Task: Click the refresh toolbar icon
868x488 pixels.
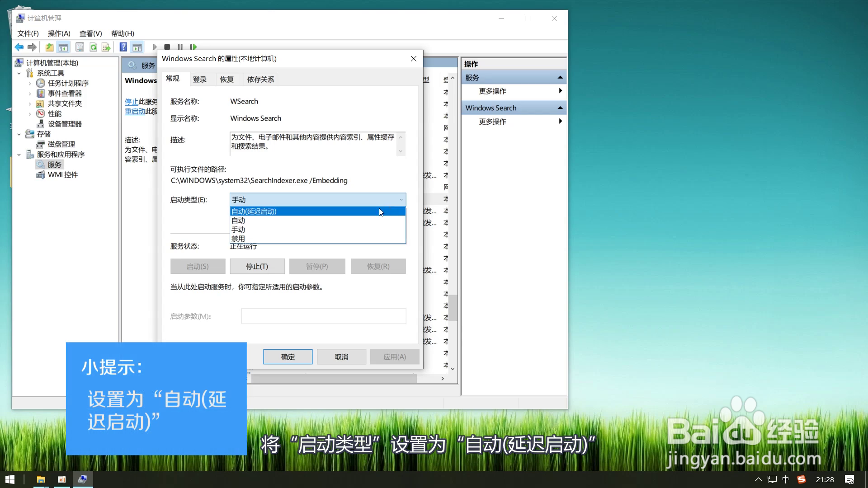Action: 93,47
